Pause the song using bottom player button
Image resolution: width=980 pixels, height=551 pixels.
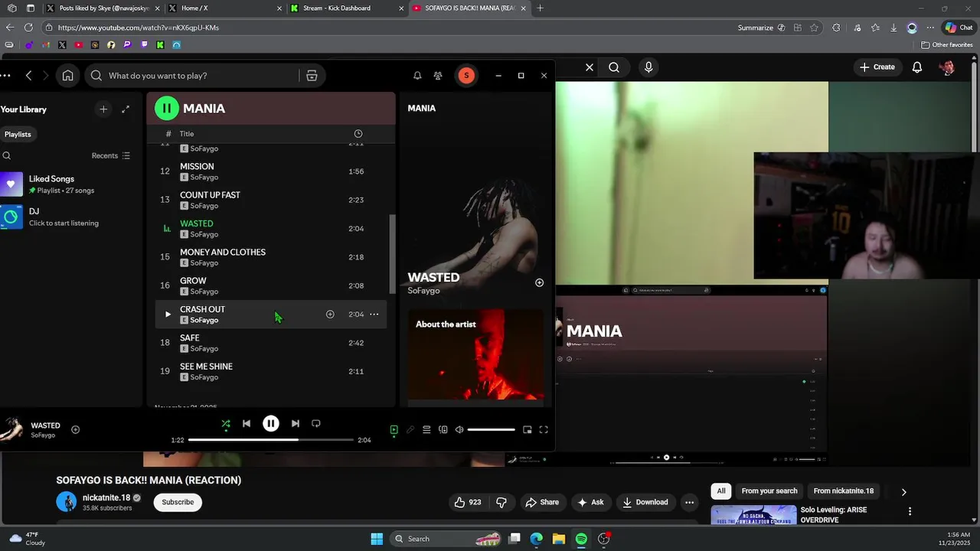[271, 423]
